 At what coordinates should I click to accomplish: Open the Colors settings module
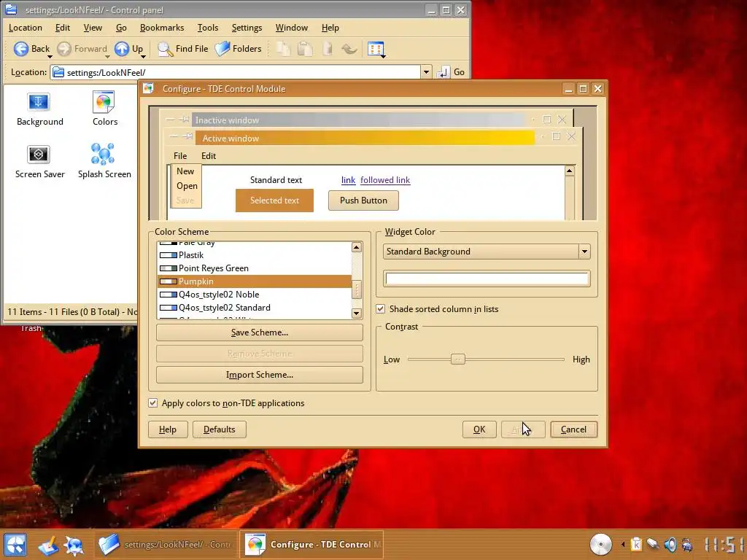coord(105,109)
